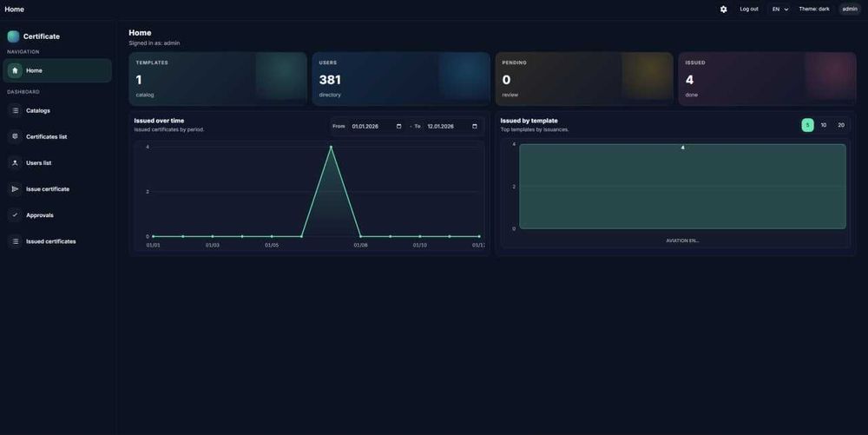The width and height of the screenshot is (868, 435).
Task: Click the 'Issued by template' heading
Action: click(529, 121)
